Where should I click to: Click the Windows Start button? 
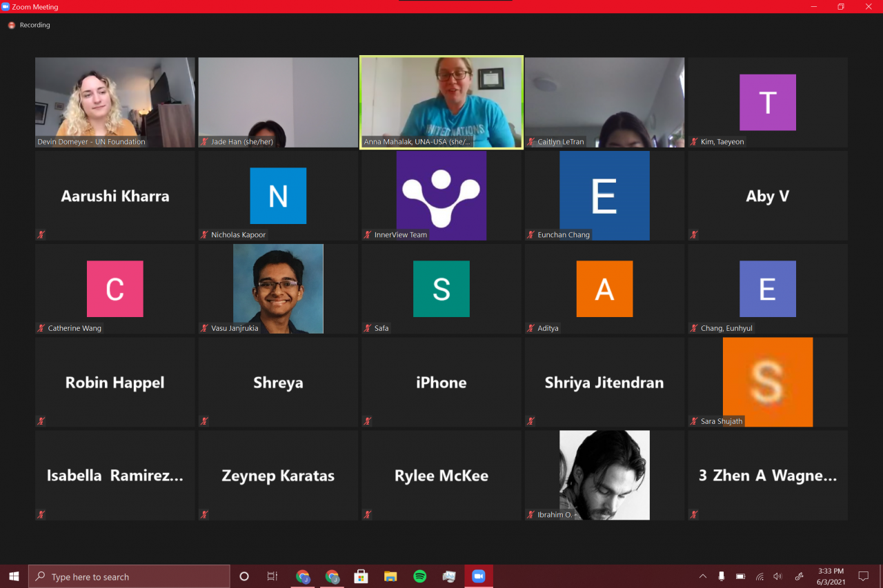tap(14, 576)
